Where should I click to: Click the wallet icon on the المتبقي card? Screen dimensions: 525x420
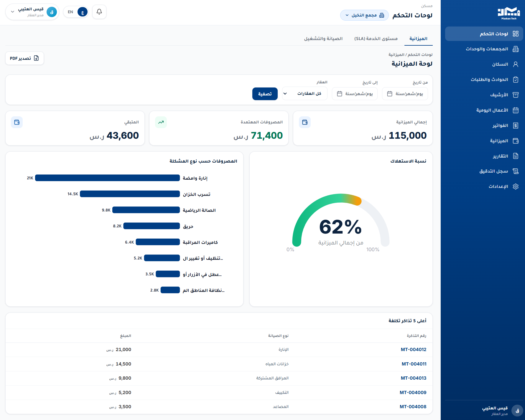(x=17, y=122)
